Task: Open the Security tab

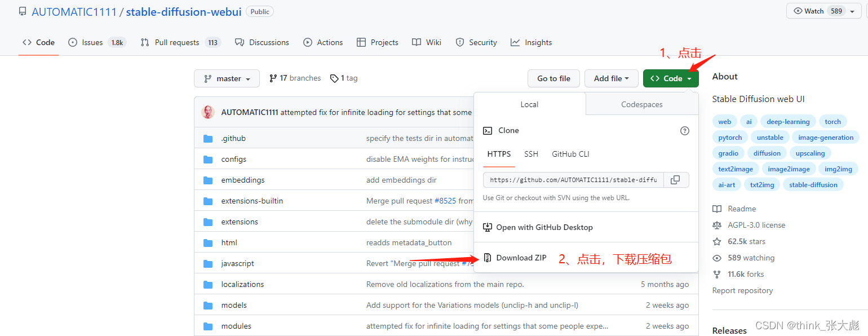Action: tap(476, 42)
